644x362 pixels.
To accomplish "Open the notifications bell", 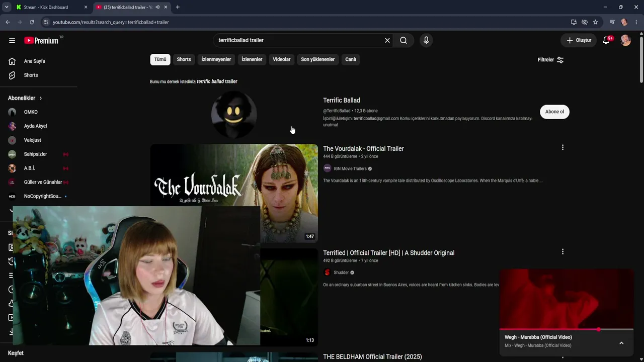I will [607, 40].
